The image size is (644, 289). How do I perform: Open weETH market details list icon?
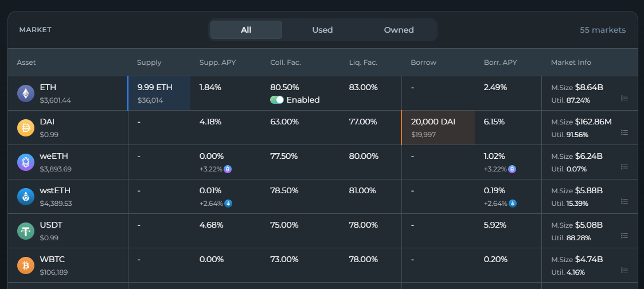[625, 167]
